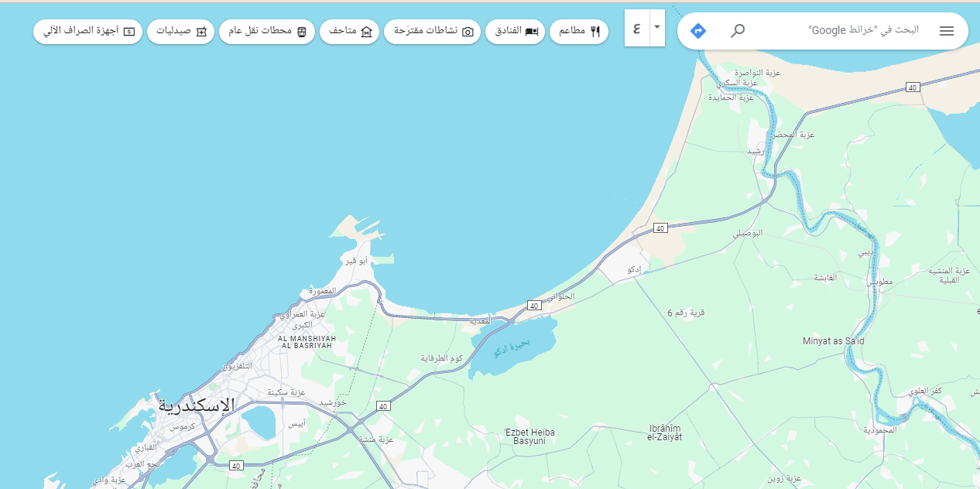Click the Ibrâhîm el-Zaiyât label
Screen dimensions: 980x489
coord(665,433)
